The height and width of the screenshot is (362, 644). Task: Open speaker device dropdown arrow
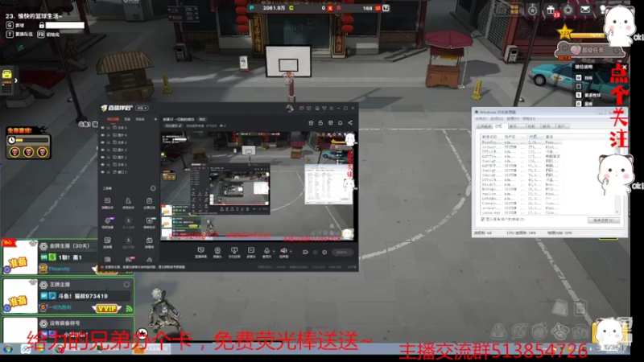(291, 251)
